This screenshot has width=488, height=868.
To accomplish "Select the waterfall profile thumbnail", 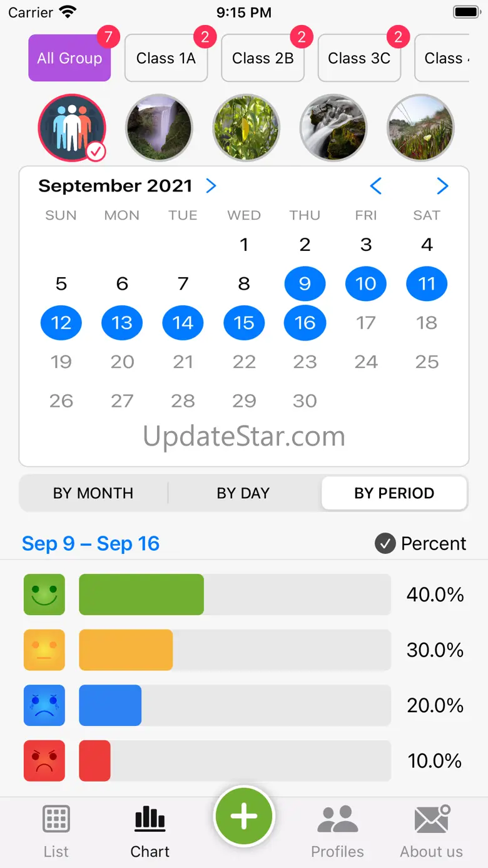I will click(159, 128).
